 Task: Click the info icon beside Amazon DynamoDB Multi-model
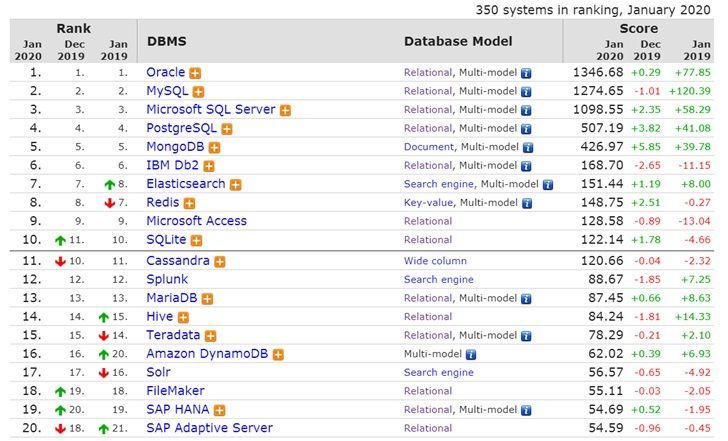point(470,354)
